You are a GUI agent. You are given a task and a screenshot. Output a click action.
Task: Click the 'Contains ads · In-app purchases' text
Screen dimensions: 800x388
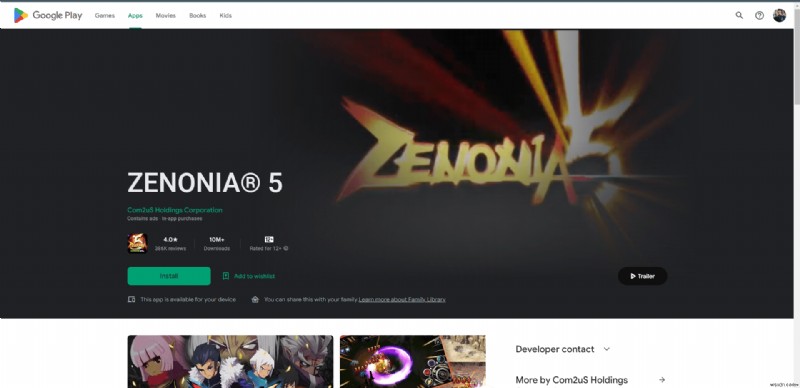tap(165, 219)
